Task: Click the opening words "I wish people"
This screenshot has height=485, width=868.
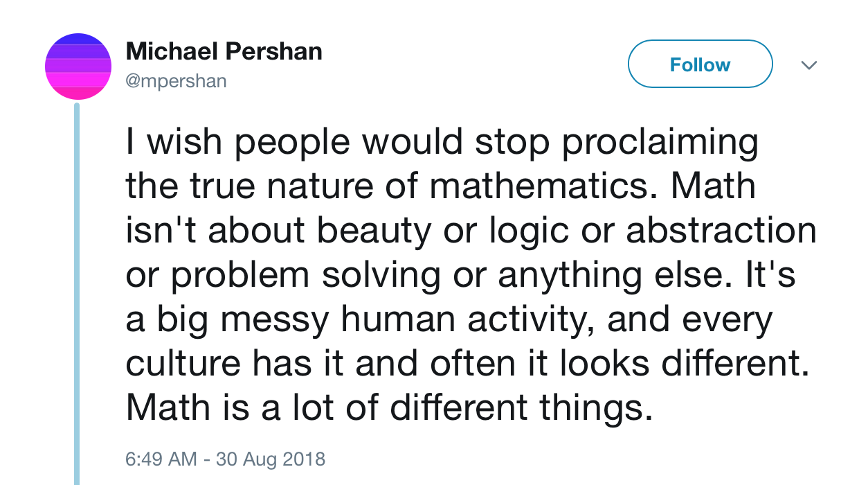Action: 236,143
